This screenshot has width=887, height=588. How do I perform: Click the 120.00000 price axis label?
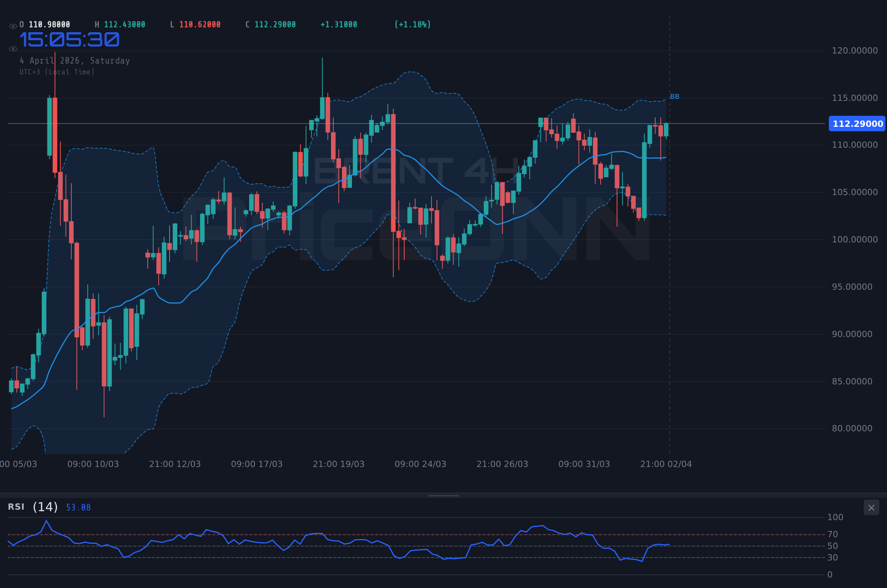(x=855, y=51)
